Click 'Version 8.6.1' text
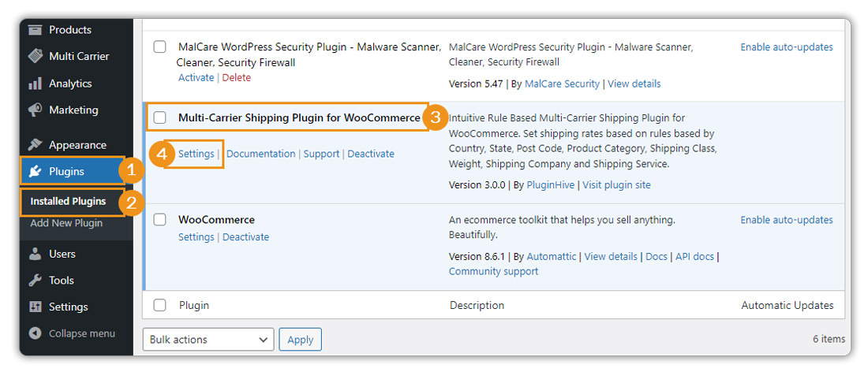Image resolution: width=868 pixels, height=372 pixels. [x=477, y=256]
